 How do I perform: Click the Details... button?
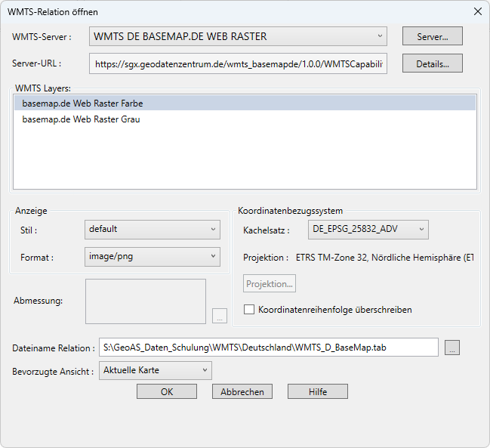click(x=432, y=63)
